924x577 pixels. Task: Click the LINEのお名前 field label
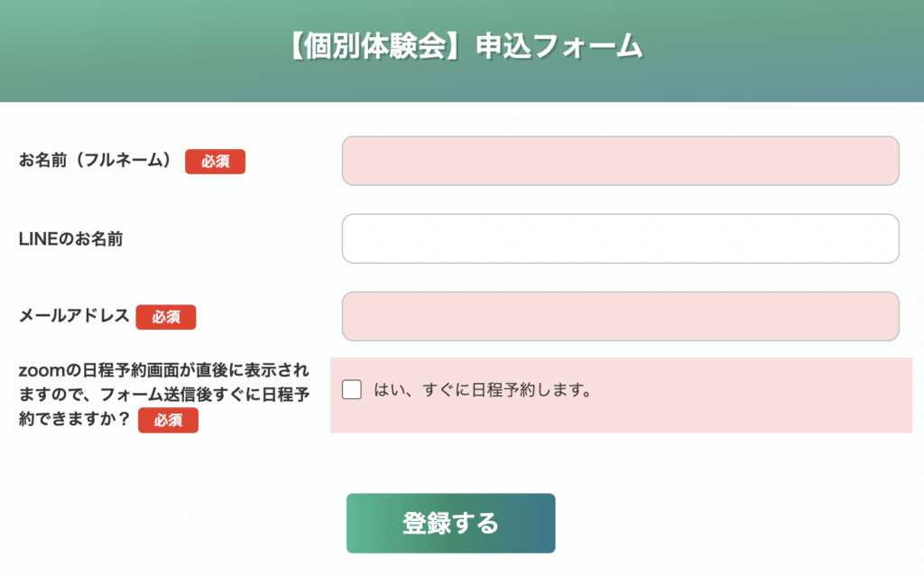click(x=70, y=239)
